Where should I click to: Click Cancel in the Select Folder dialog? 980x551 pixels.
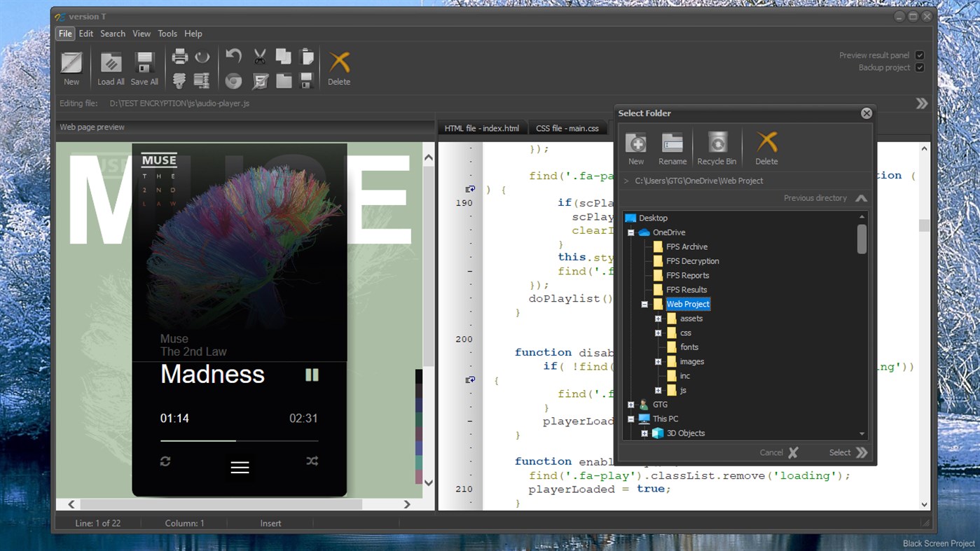(778, 453)
